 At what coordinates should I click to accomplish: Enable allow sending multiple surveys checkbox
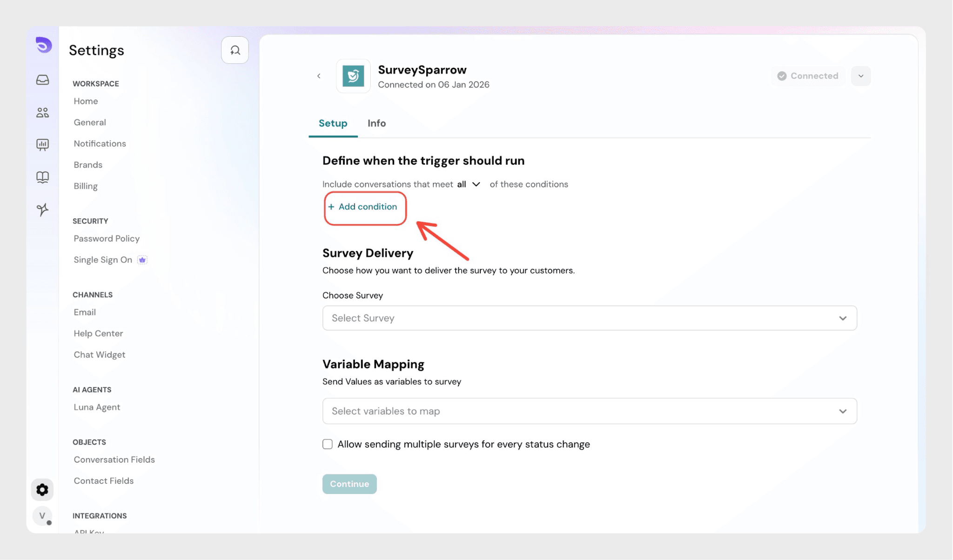pos(328,444)
